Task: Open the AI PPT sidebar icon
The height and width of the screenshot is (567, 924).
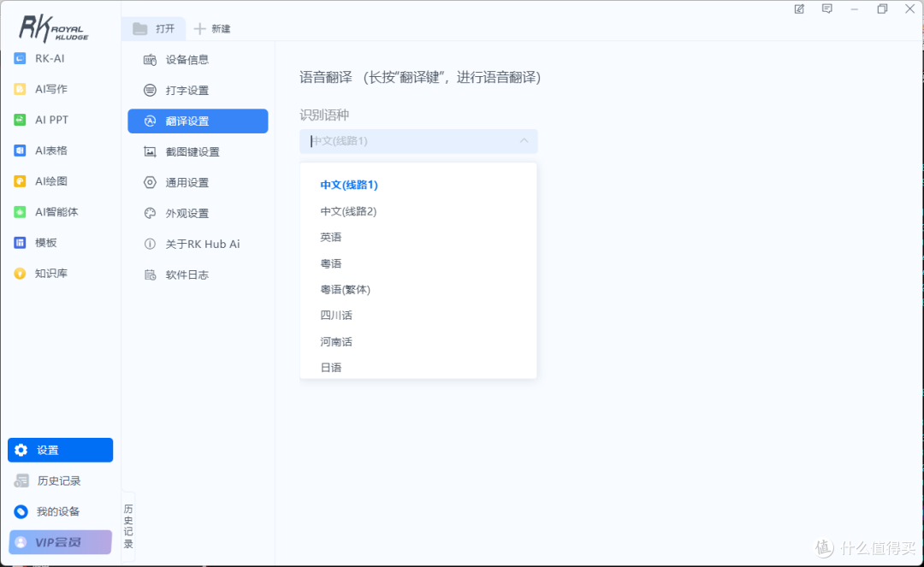Action: 20,120
